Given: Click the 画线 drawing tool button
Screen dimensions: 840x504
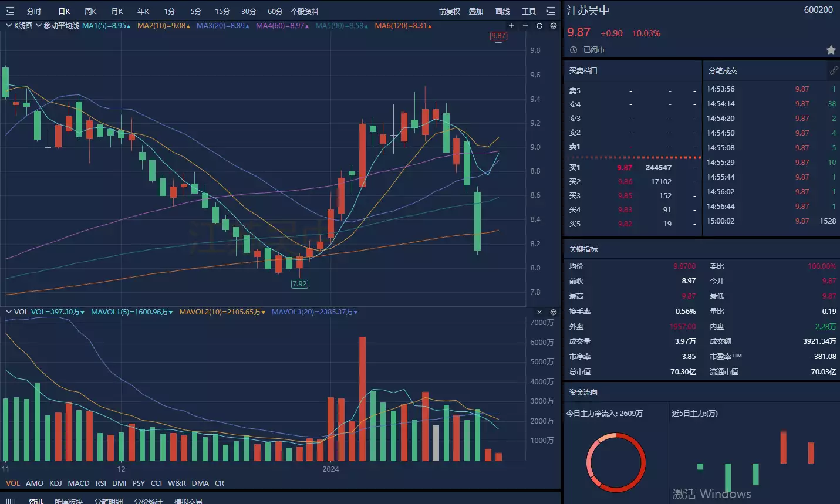Looking at the screenshot, I should [502, 11].
